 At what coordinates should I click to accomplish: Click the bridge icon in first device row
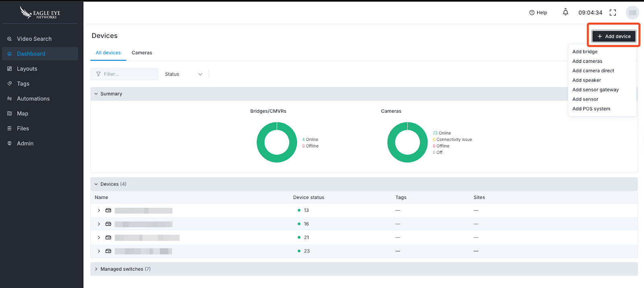[108, 210]
